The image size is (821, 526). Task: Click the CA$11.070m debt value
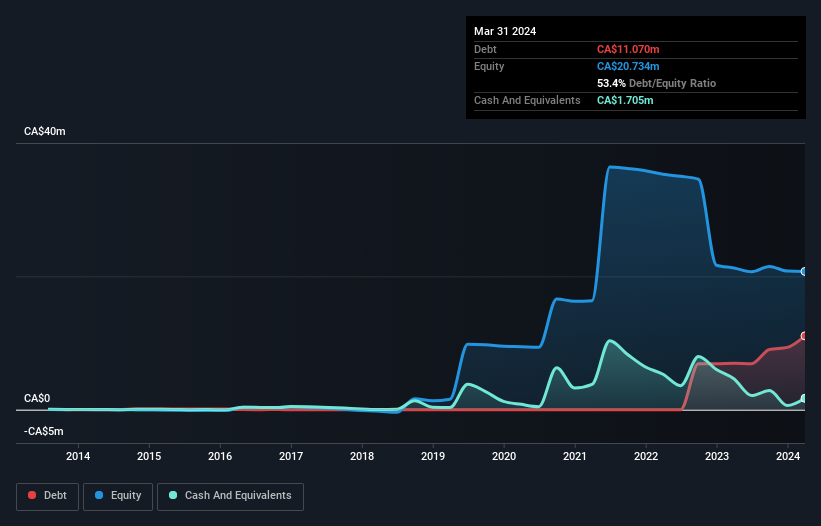(x=628, y=49)
